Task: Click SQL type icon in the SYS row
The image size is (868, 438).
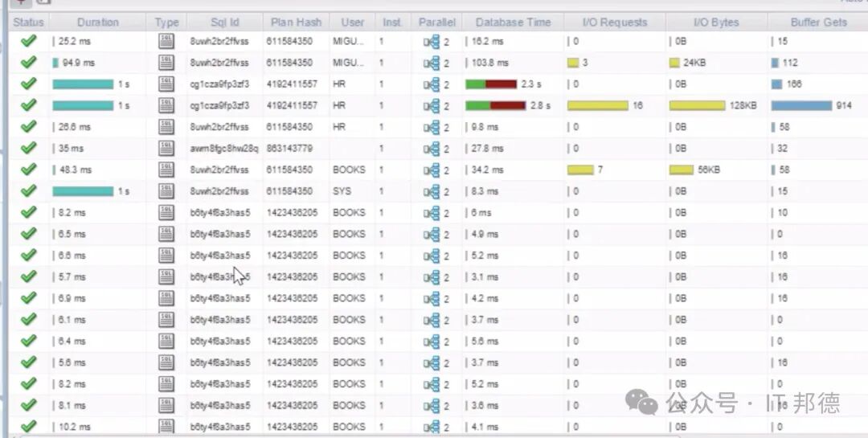Action: tap(166, 191)
